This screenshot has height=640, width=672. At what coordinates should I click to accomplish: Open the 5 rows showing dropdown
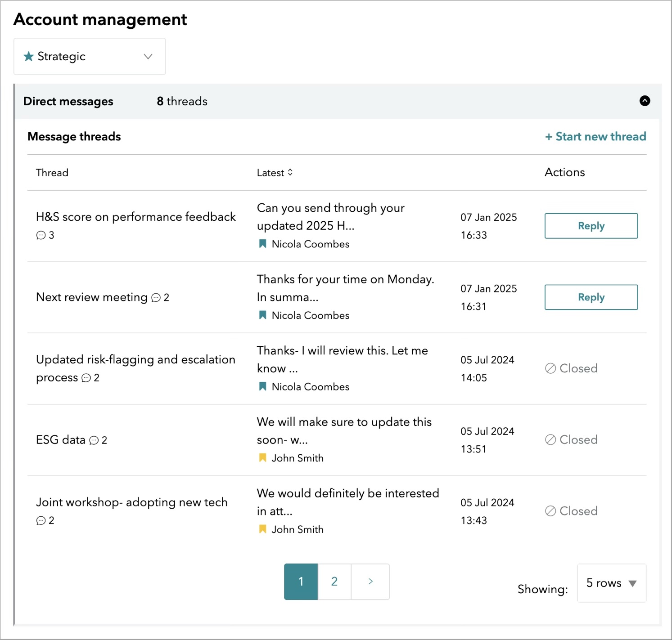click(612, 583)
